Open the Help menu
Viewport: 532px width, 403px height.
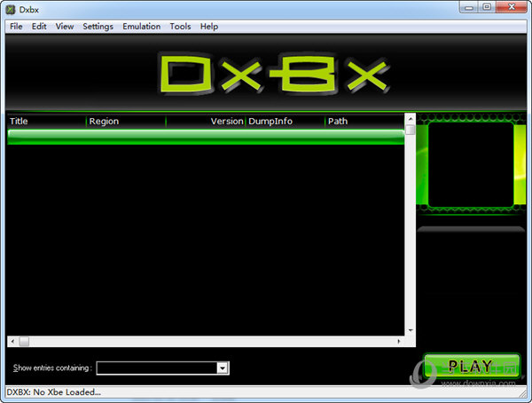coord(209,27)
